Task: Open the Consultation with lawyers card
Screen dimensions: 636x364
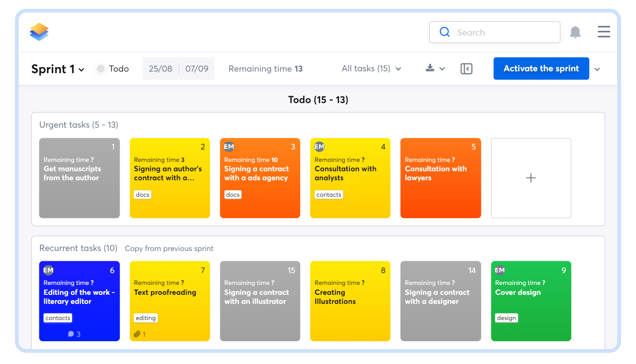Action: click(441, 178)
